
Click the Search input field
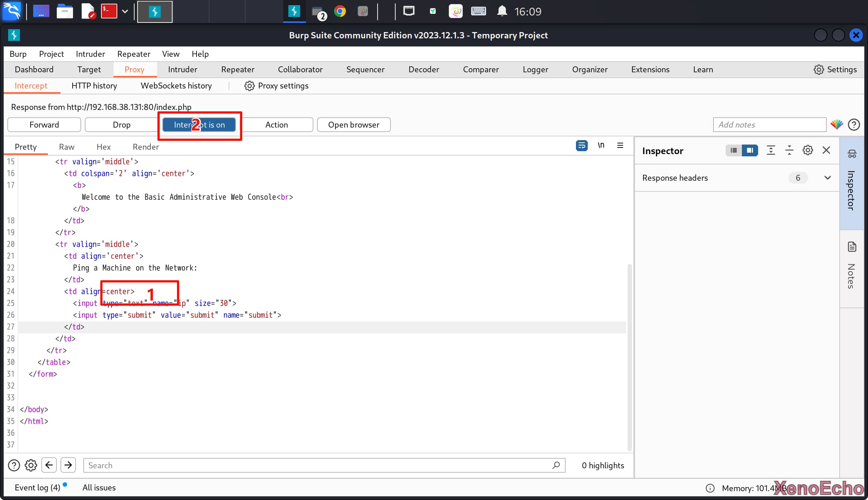point(317,465)
